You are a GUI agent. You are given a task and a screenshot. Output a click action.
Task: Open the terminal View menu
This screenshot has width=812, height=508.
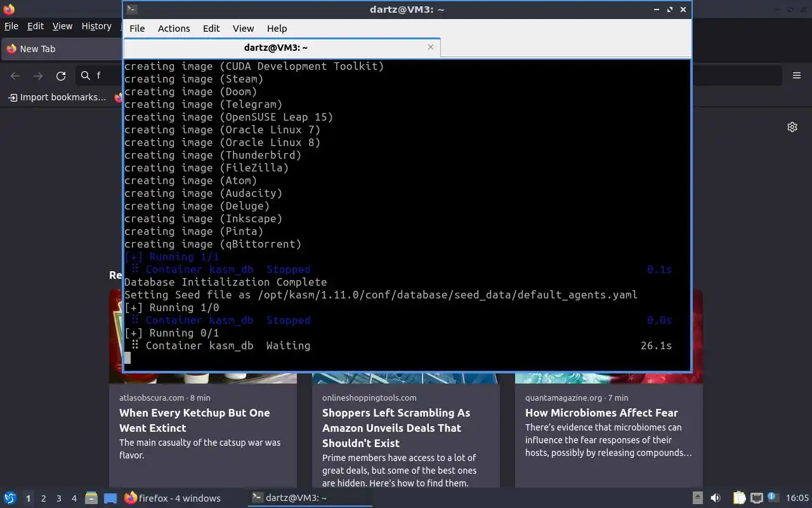coord(243,29)
